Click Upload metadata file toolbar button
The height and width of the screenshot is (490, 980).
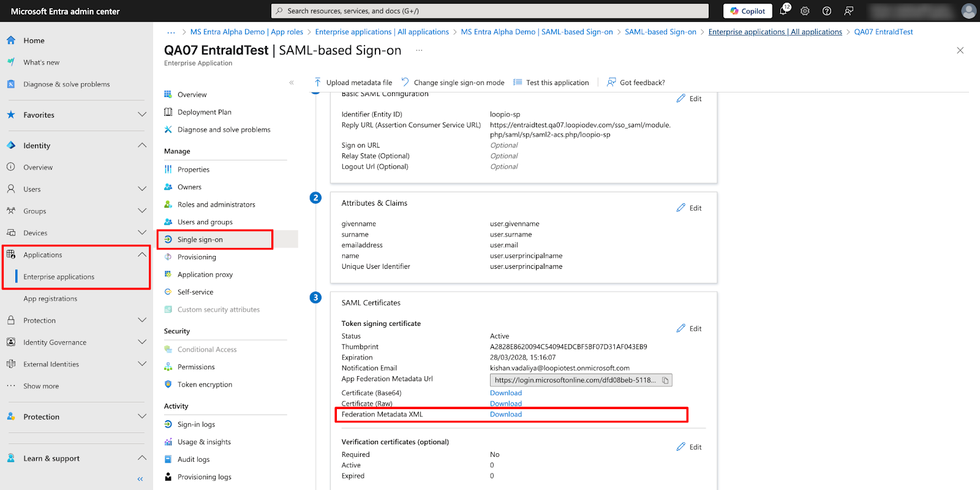point(353,83)
